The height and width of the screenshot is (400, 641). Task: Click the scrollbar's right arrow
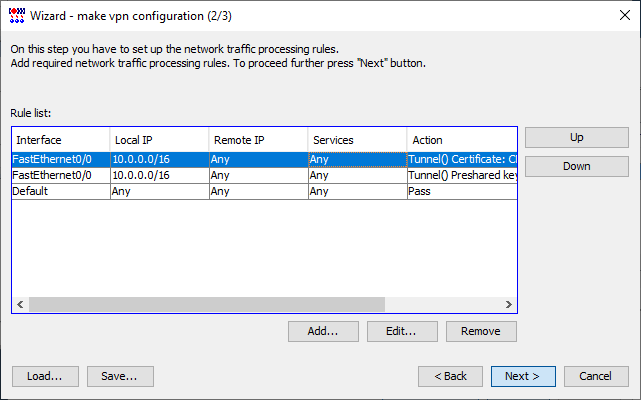509,304
